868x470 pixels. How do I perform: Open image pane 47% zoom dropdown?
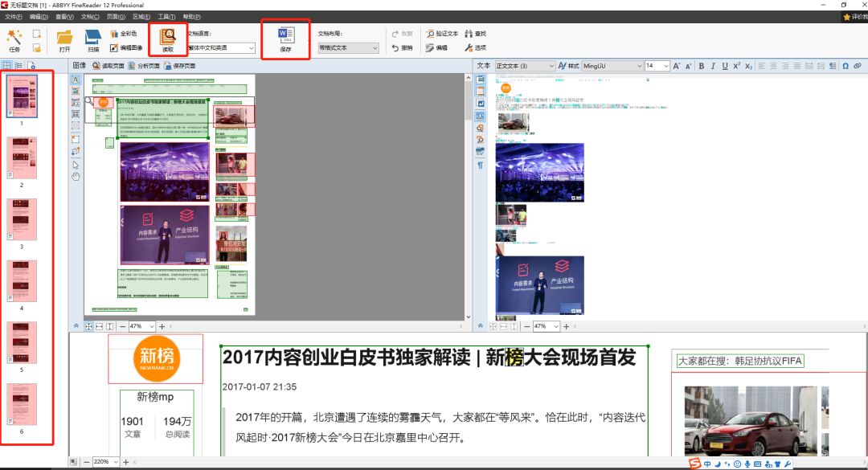pyautogui.click(x=141, y=327)
